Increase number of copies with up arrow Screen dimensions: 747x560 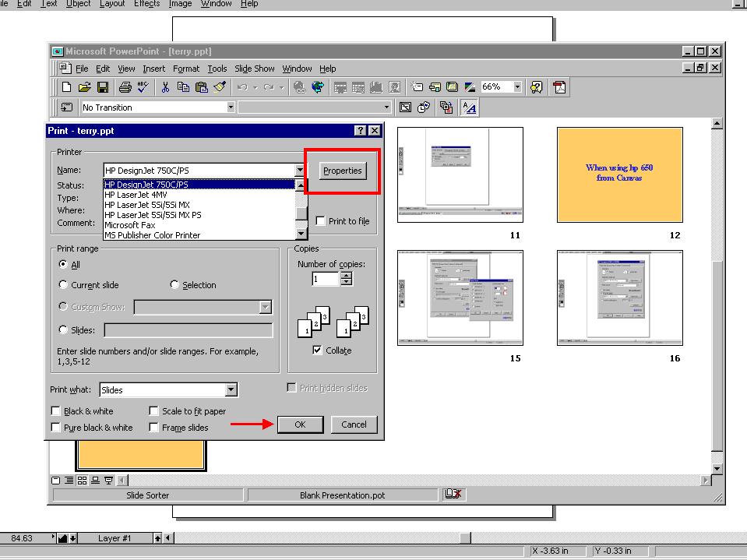tap(347, 275)
